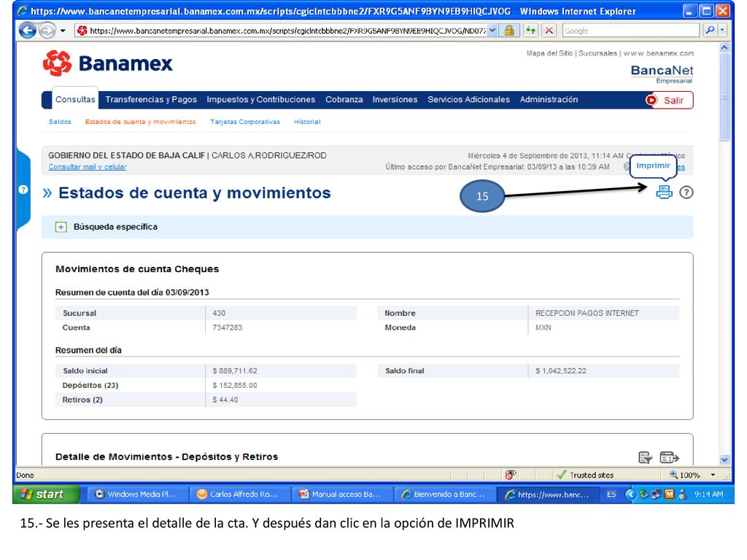Open the Historial link
Viewport: 747px width, 560px height.
tap(307, 122)
